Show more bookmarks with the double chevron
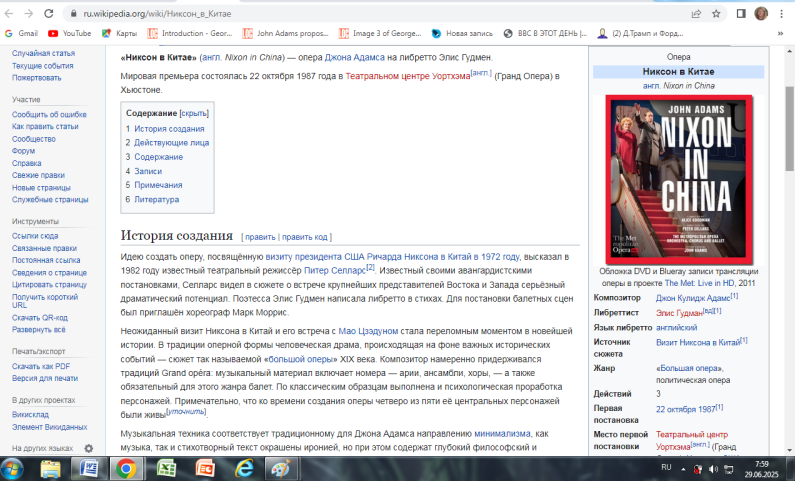 coord(780,33)
